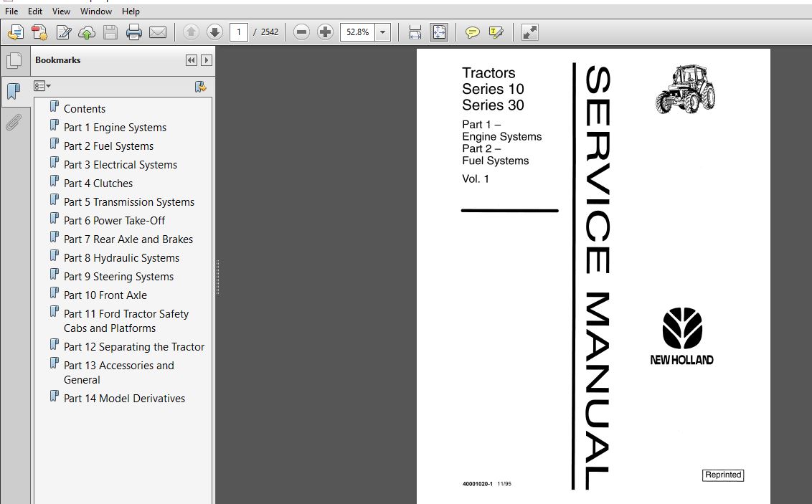Open bookmark Part 10 Front Axle
Screen dimensions: 812x504
pos(105,295)
